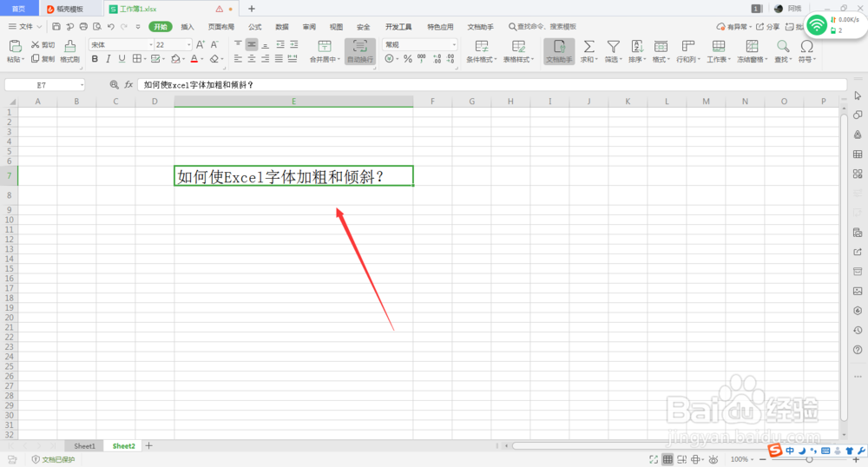
Task: Switch to the Insert (插入) tab
Action: point(187,27)
